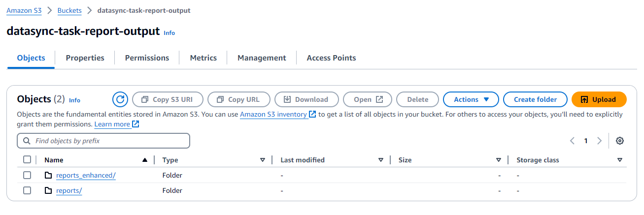Click the search magnifier icon

27,141
